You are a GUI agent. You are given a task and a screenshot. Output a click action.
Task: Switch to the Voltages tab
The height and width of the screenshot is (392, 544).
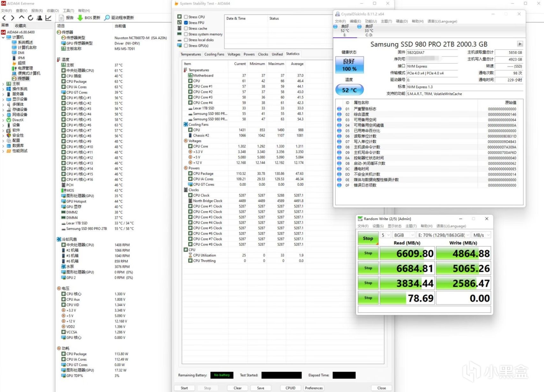[x=234, y=54]
